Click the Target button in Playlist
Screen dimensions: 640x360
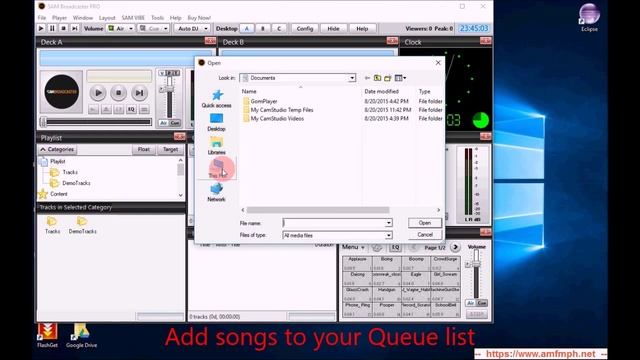(170, 149)
